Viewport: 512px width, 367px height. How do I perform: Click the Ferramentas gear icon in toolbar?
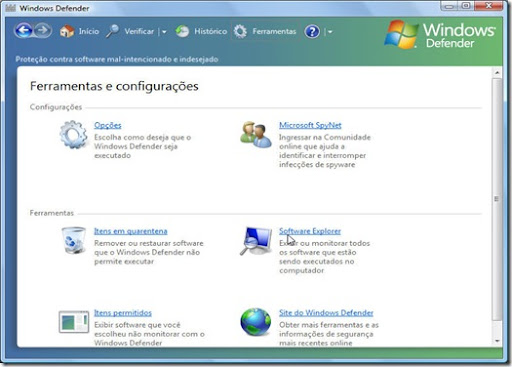[240, 31]
